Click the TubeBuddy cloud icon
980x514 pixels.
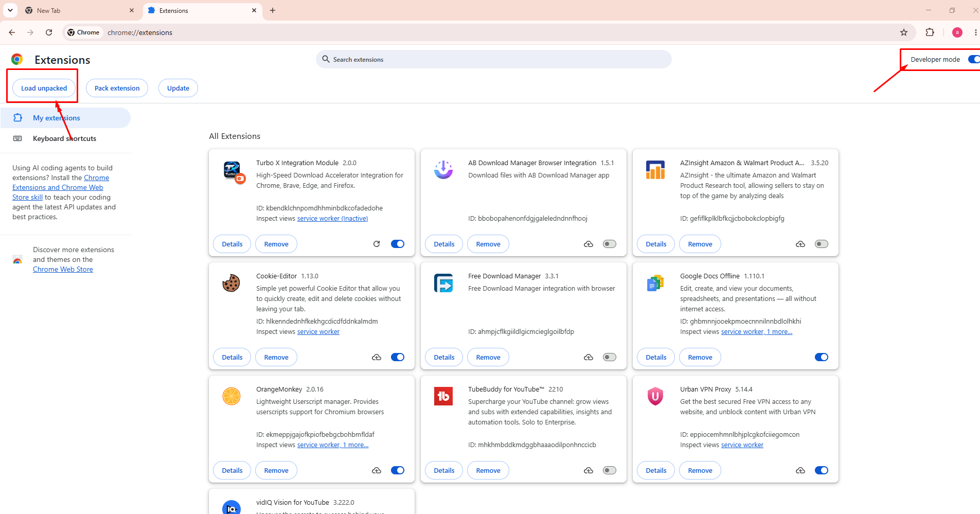(x=589, y=470)
